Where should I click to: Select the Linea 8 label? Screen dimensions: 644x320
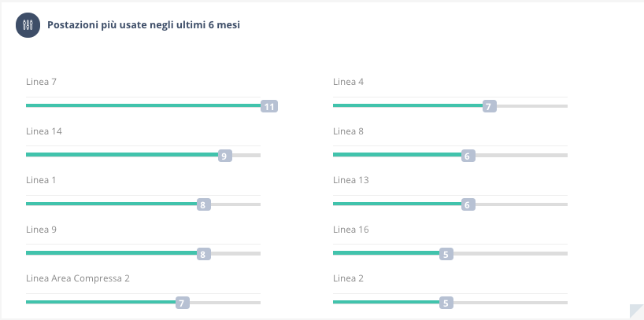tap(348, 131)
